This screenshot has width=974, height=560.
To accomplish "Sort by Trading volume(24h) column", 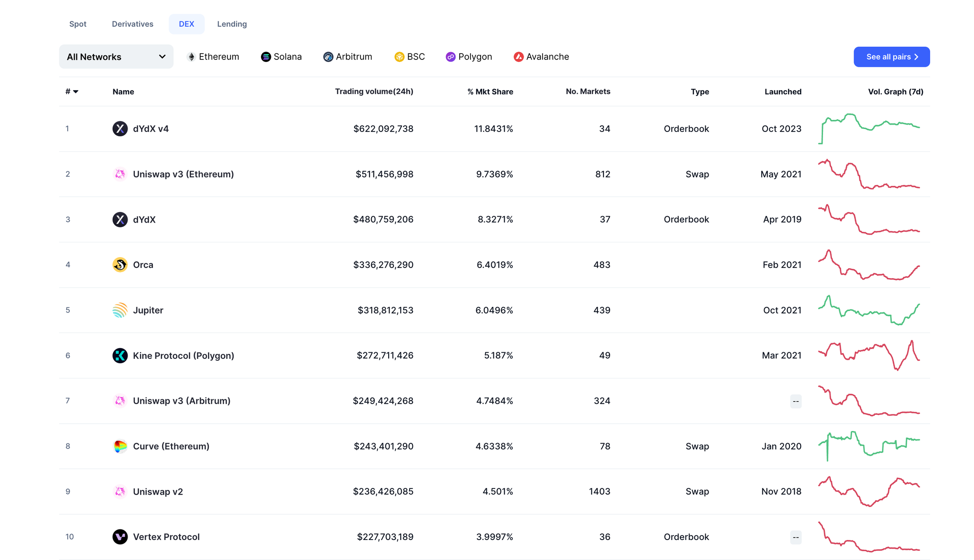I will [x=374, y=92].
